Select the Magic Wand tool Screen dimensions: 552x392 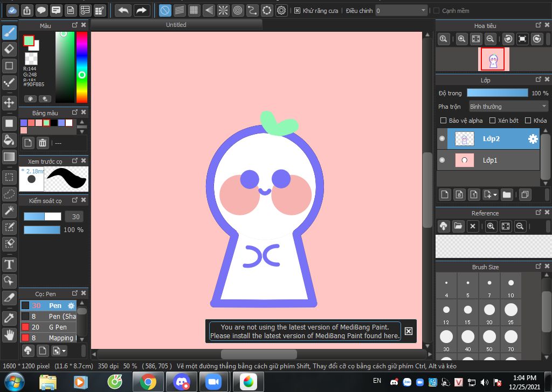point(9,210)
